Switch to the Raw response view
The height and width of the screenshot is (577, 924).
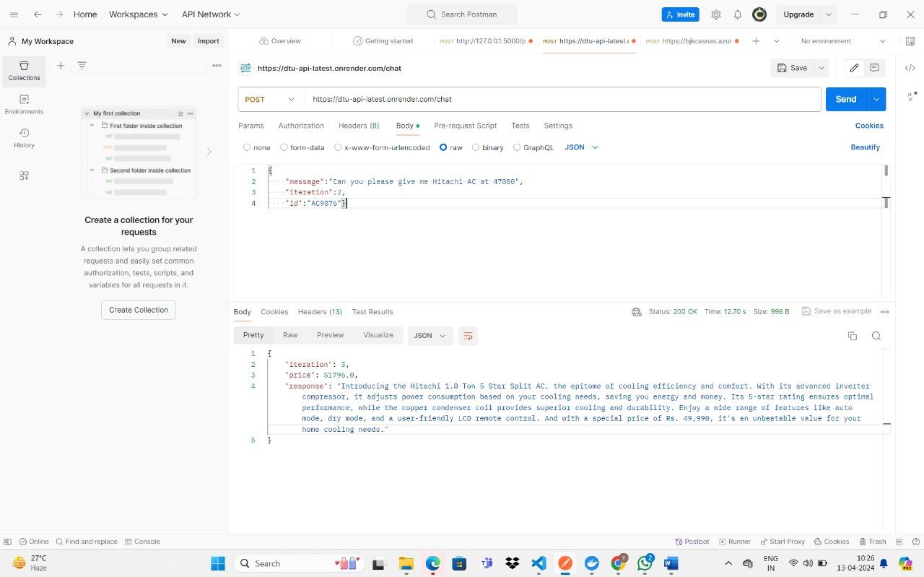[290, 335]
